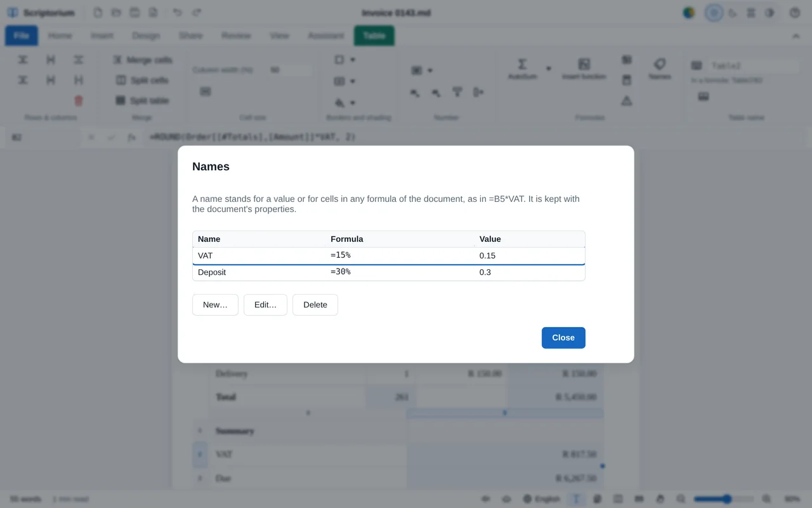Viewport: 812px width, 508px height.
Task: Switch to the Home ribbon tab
Action: click(60, 36)
